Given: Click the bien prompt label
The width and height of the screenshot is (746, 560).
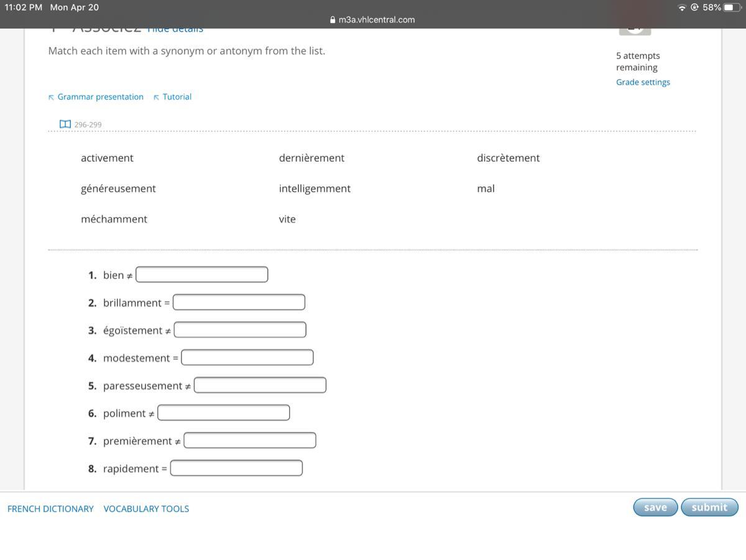Looking at the screenshot, I should pos(114,275).
